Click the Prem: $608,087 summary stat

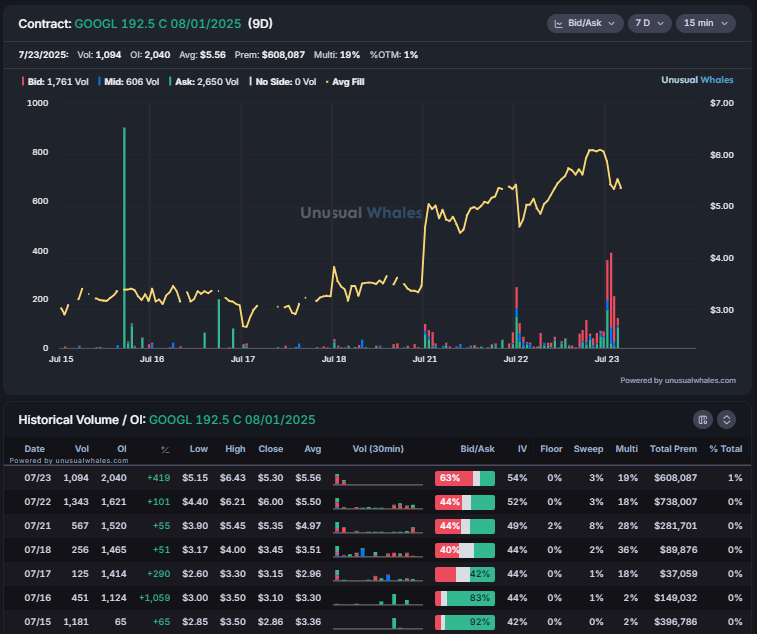click(270, 55)
